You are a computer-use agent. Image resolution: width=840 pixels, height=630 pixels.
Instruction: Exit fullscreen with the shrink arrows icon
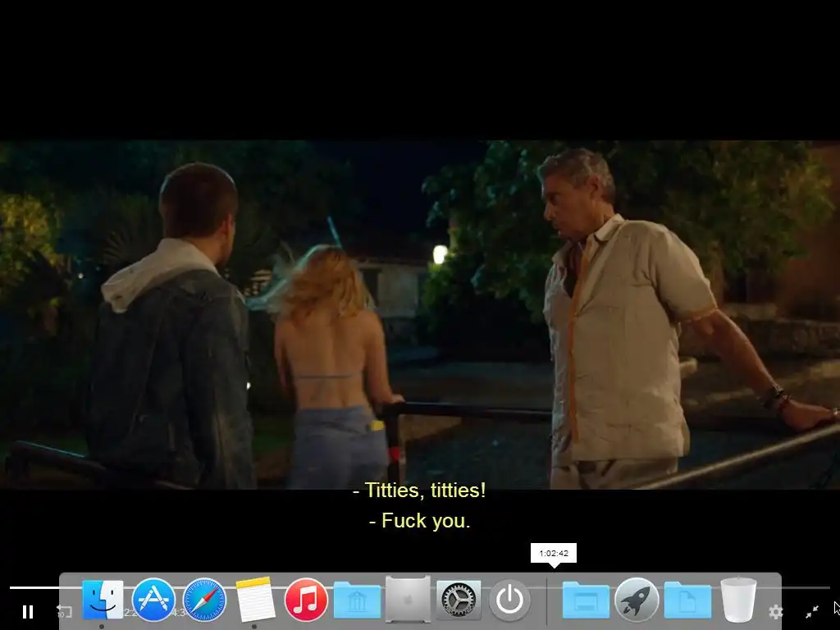click(x=812, y=610)
